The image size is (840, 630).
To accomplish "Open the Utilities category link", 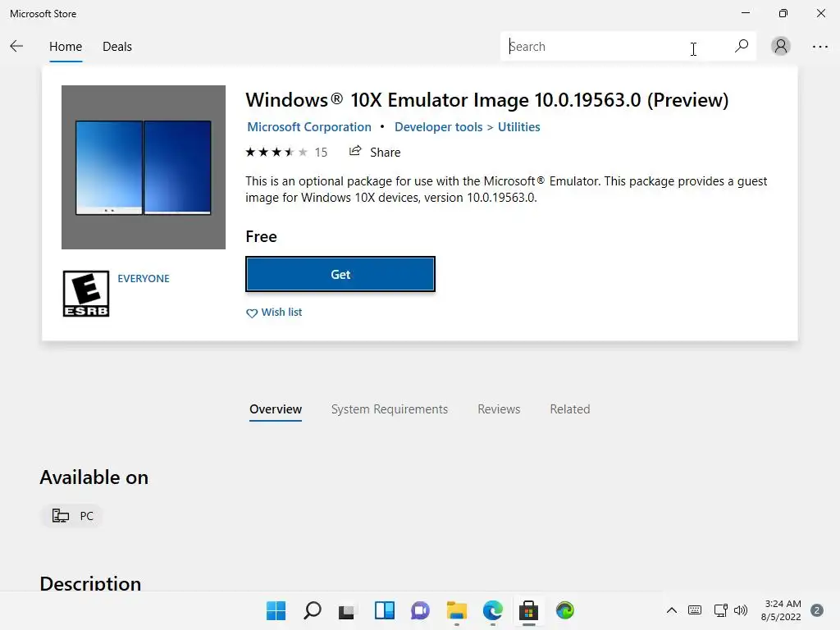I will 518,127.
